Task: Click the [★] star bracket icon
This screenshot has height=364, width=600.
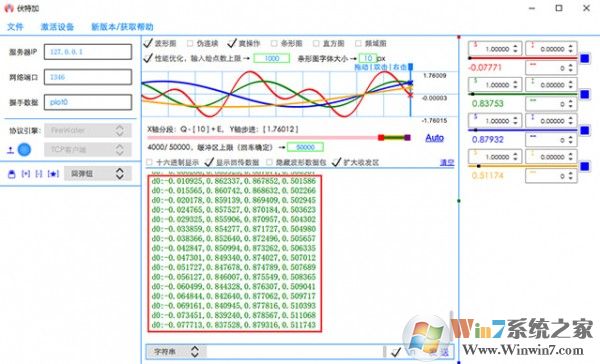Action: point(53,174)
